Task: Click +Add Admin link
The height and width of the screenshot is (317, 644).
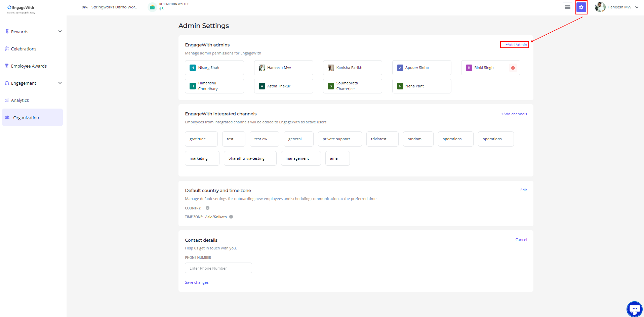Action: click(x=516, y=45)
